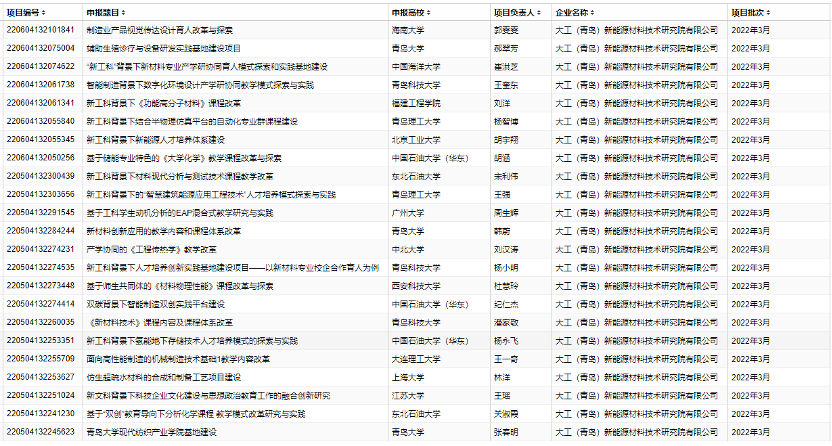Select title 新工科背景下新能源人才培养体系建设
Viewport: 832px width, 446px height.
pyautogui.click(x=155, y=140)
